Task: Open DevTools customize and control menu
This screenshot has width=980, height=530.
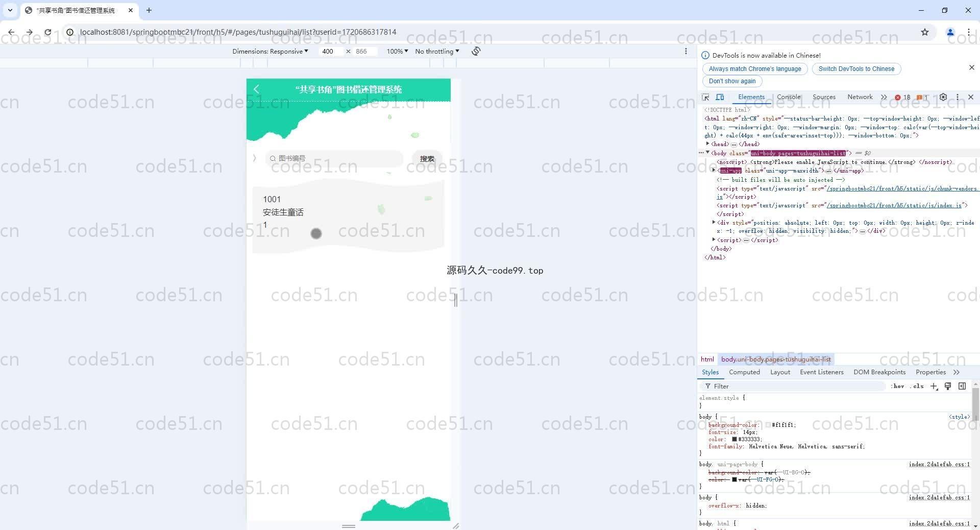Action: tap(958, 97)
